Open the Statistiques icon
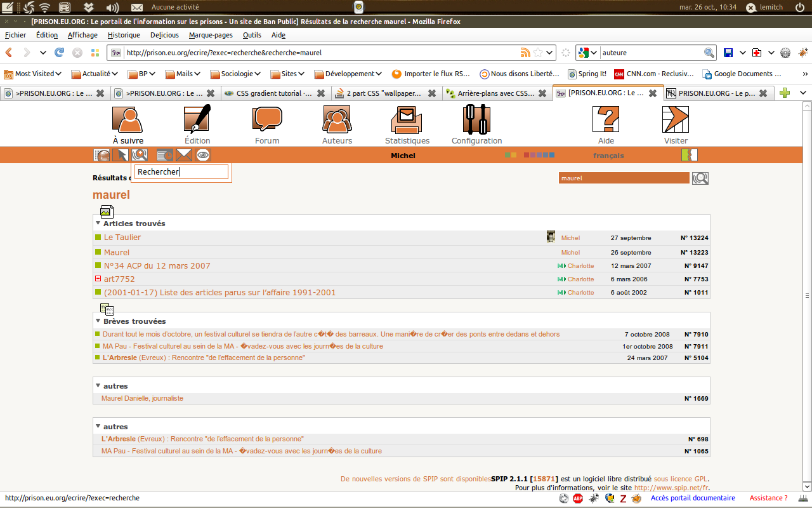This screenshot has width=812, height=508. coord(407,119)
